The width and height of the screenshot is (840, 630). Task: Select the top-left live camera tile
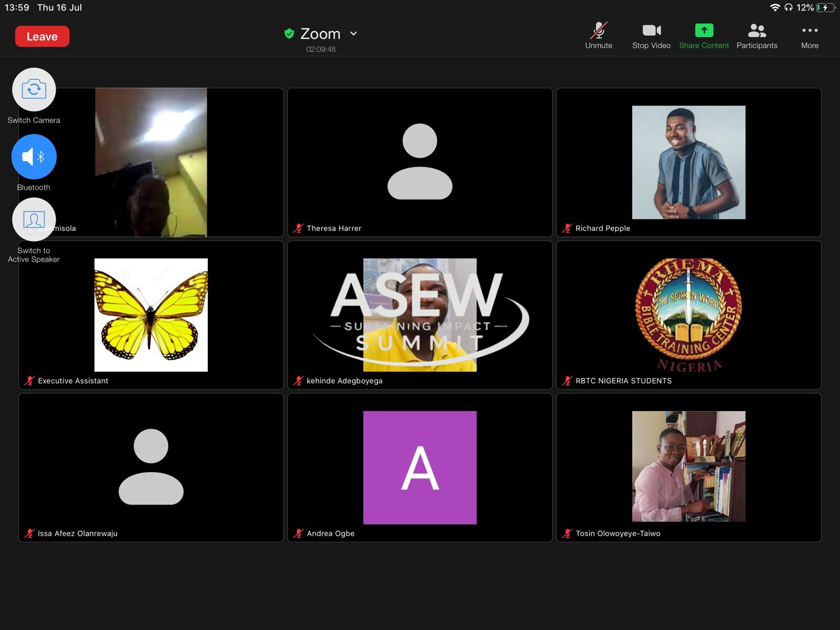point(151,162)
